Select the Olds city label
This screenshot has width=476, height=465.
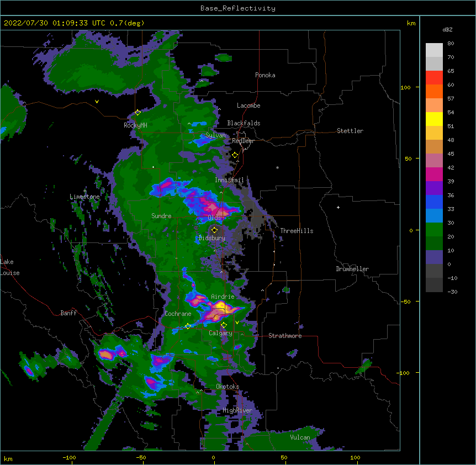point(214,218)
